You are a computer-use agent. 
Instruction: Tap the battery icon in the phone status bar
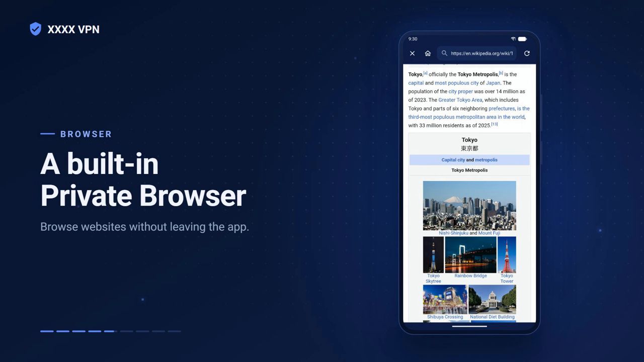coord(522,39)
